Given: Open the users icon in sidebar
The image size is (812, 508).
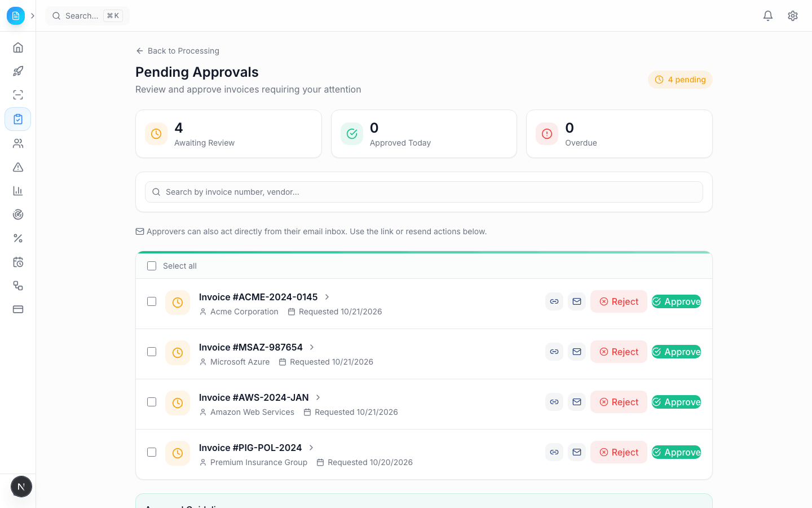Looking at the screenshot, I should click(x=18, y=143).
